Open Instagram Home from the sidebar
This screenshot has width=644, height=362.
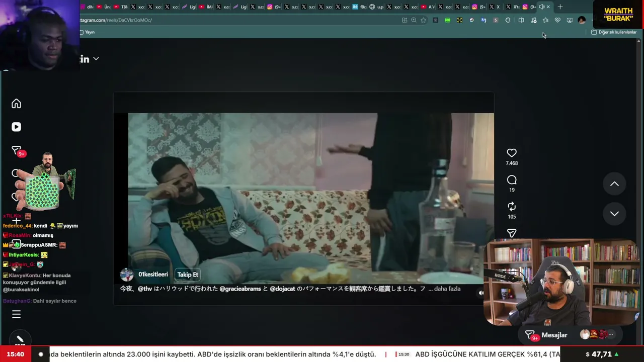pos(17,104)
